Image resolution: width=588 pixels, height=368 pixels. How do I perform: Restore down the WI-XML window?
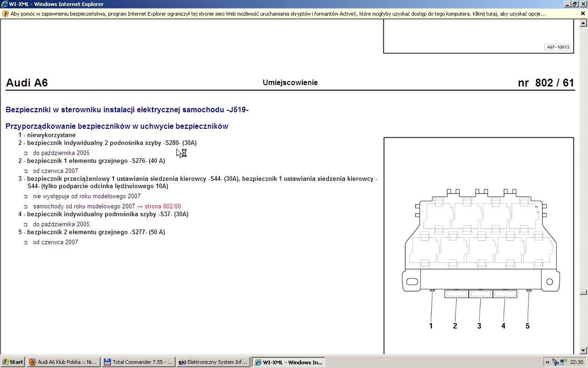(x=575, y=4)
